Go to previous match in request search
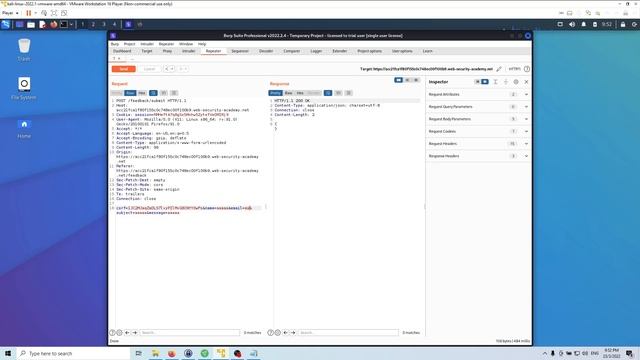640x360 pixels. (127, 333)
